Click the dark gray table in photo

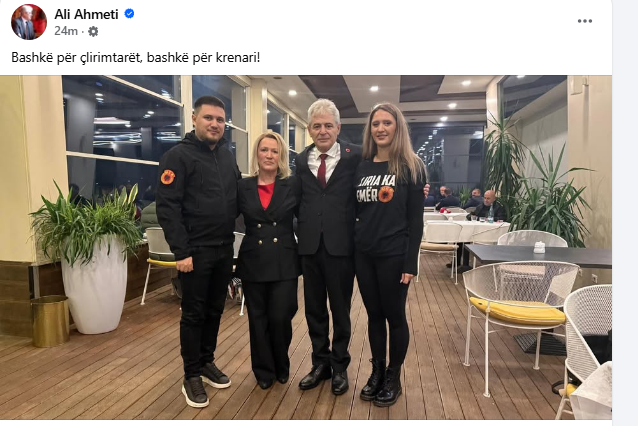(x=538, y=256)
